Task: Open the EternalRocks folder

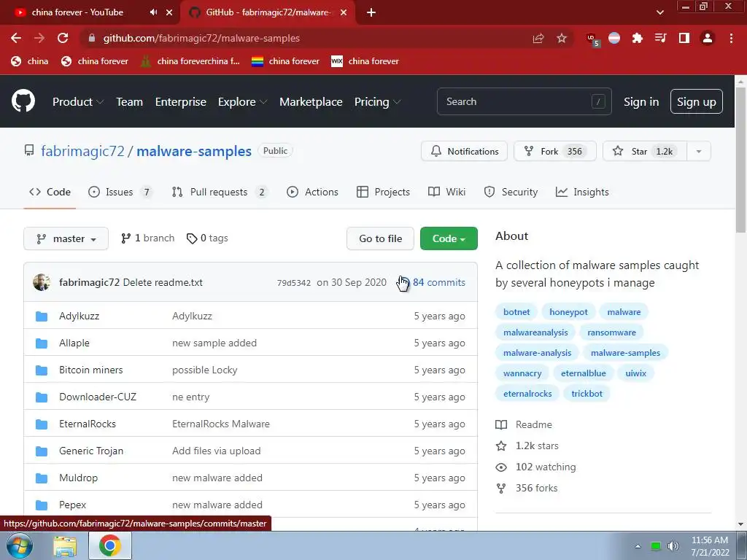Action: coord(88,424)
